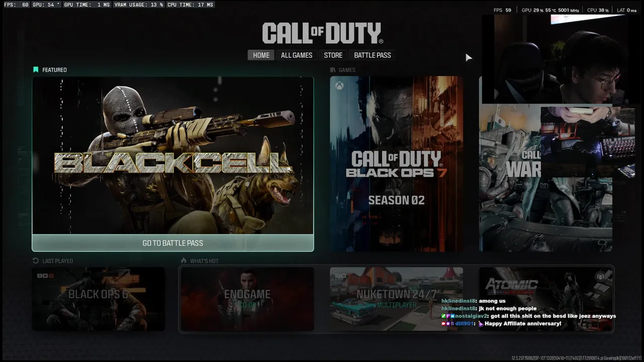Screen dimensions: 644x362
Task: Click the VRAM USAGE 13 % readout
Action: click(x=139, y=5)
